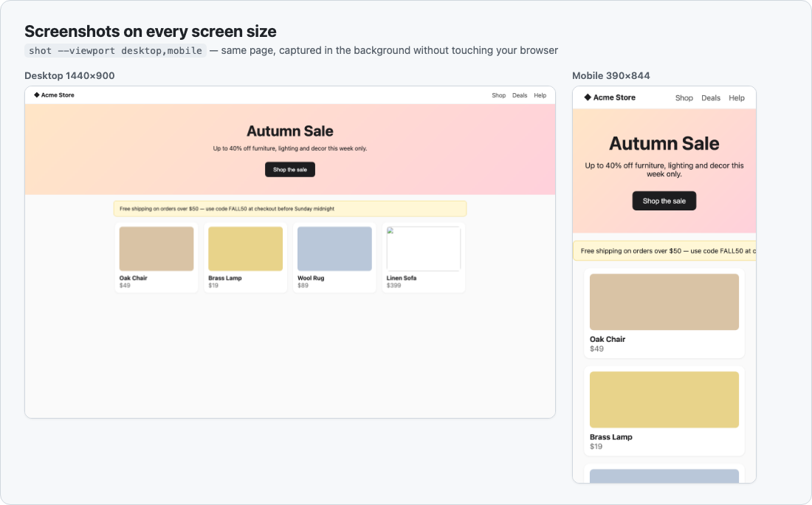
Task: Click the Brass Lamp title in desktop preview
Action: pos(224,278)
